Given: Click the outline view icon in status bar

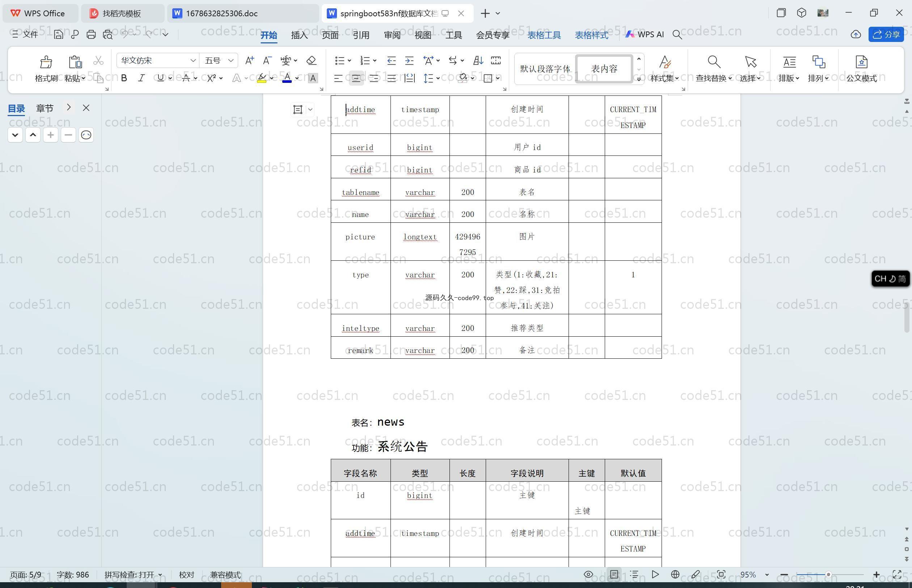Looking at the screenshot, I should [x=634, y=574].
